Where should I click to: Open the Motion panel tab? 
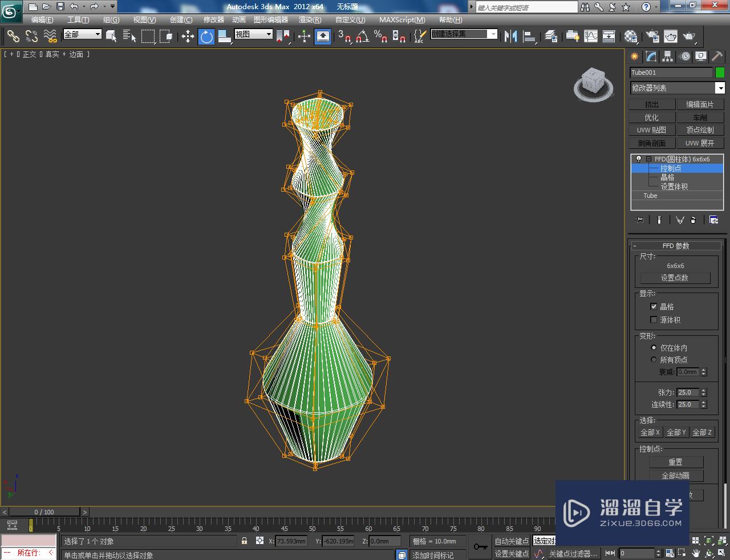point(684,56)
